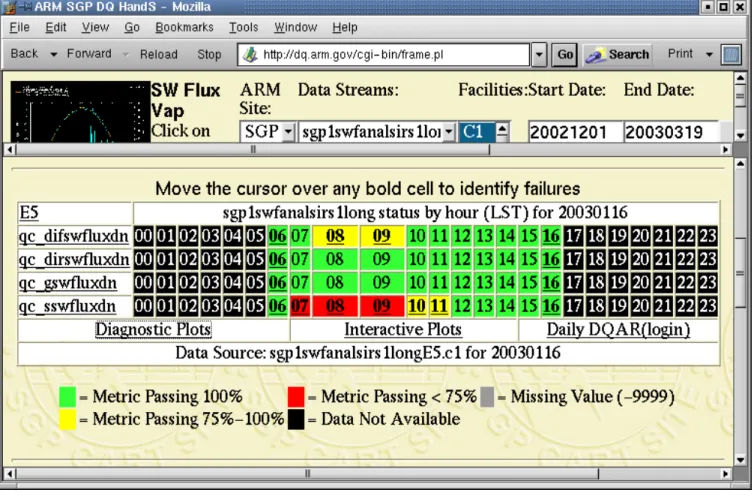The image size is (754, 496).
Task: Click bottom horizontal scrollbar right arrow
Action: click(726, 473)
